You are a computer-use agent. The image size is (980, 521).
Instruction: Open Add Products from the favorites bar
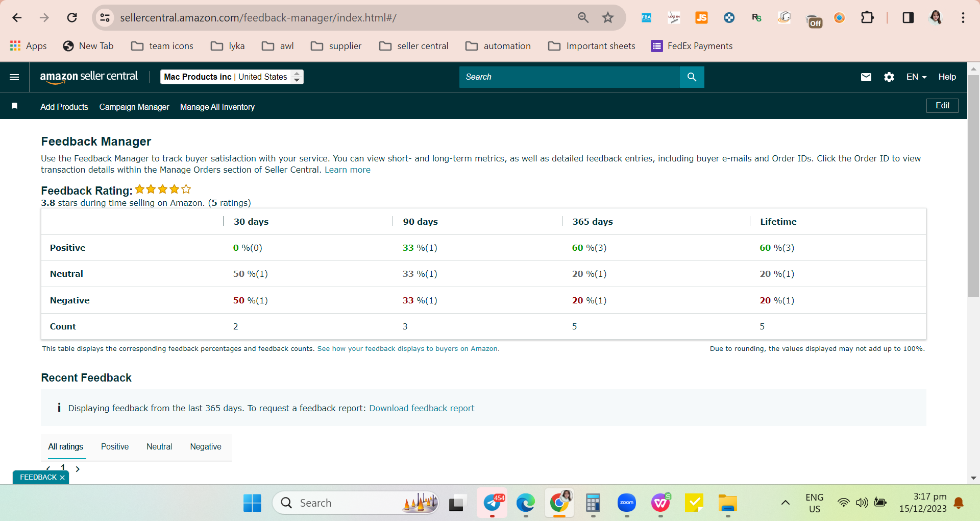click(64, 107)
